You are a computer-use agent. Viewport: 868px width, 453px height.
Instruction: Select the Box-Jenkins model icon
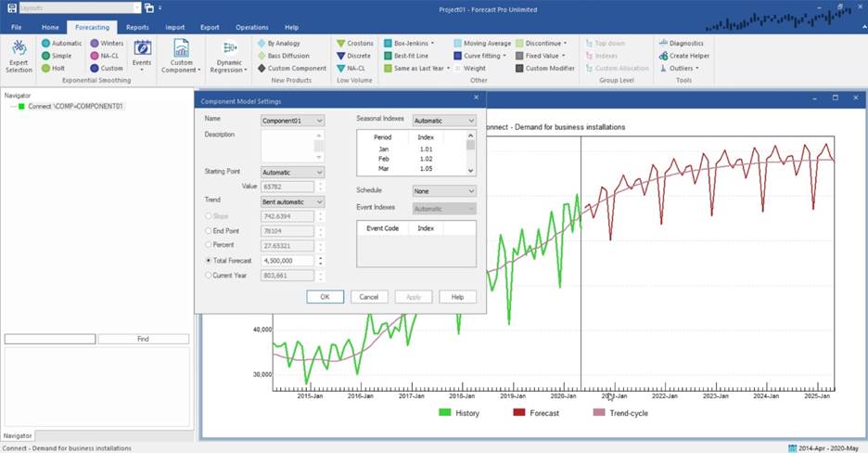tap(388, 44)
